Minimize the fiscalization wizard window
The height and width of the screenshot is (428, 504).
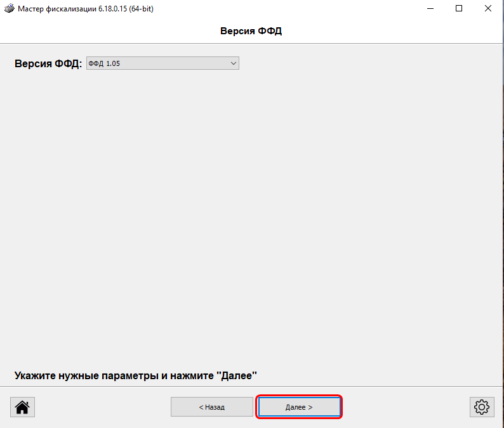(x=429, y=9)
